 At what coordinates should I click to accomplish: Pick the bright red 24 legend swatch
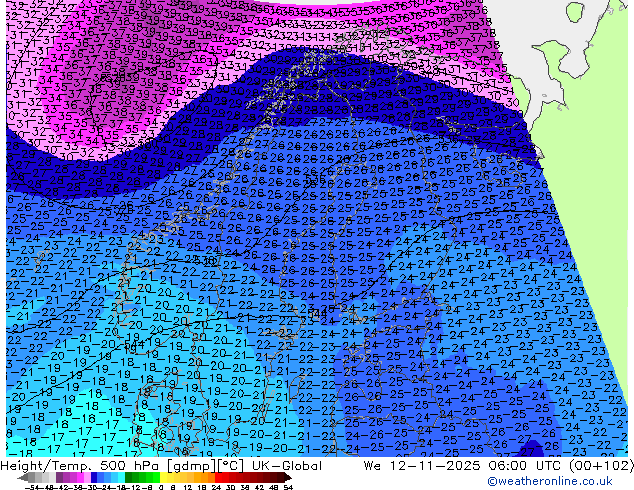point(218,478)
